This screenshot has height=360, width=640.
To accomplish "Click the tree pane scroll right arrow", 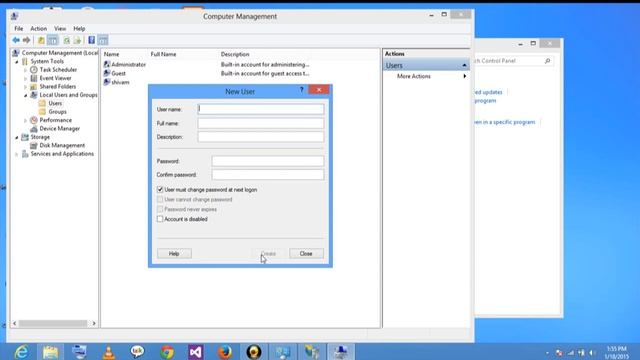I will tap(94, 323).
